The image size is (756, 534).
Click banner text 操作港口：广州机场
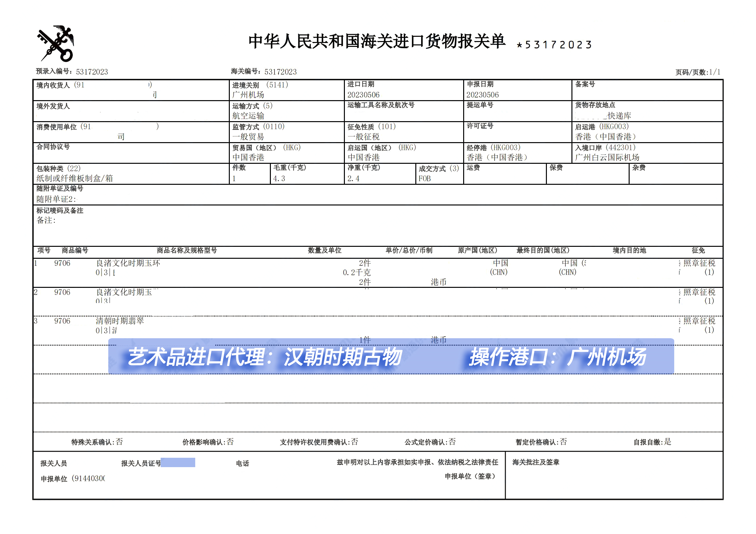pos(557,357)
